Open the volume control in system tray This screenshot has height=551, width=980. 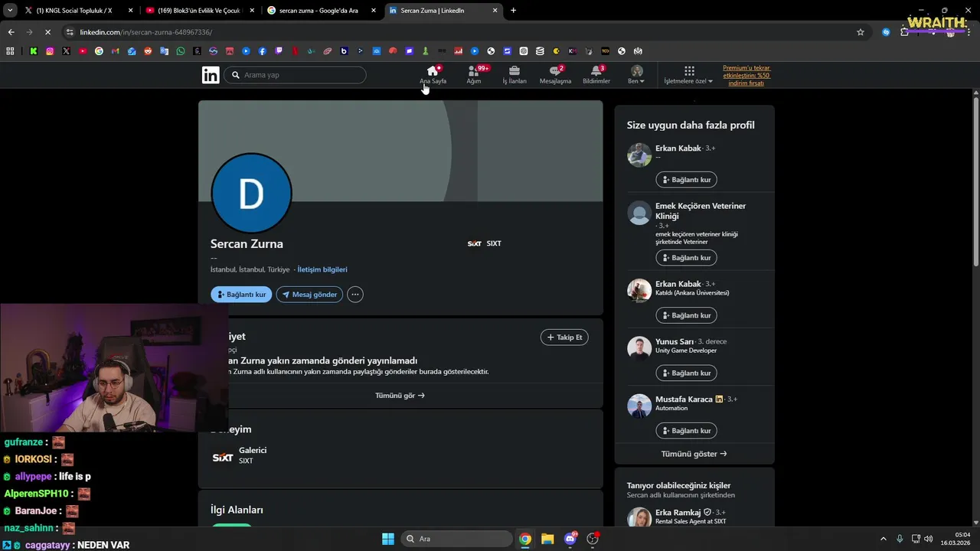coord(928,539)
